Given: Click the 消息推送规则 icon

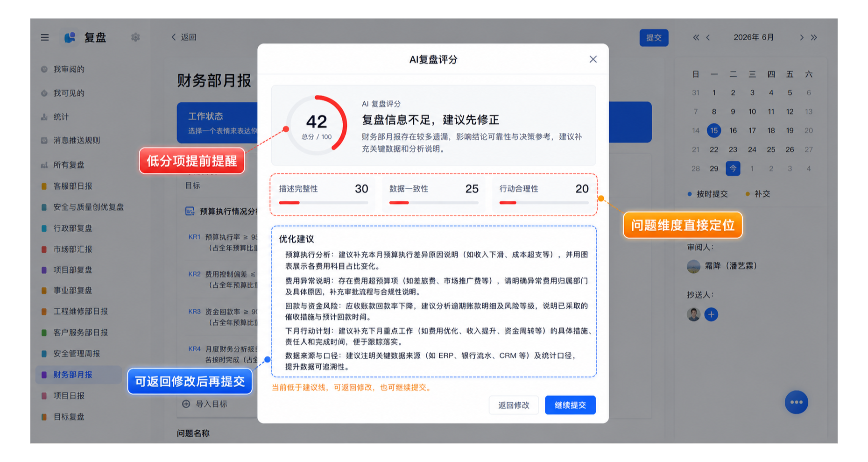Looking at the screenshot, I should tap(44, 140).
